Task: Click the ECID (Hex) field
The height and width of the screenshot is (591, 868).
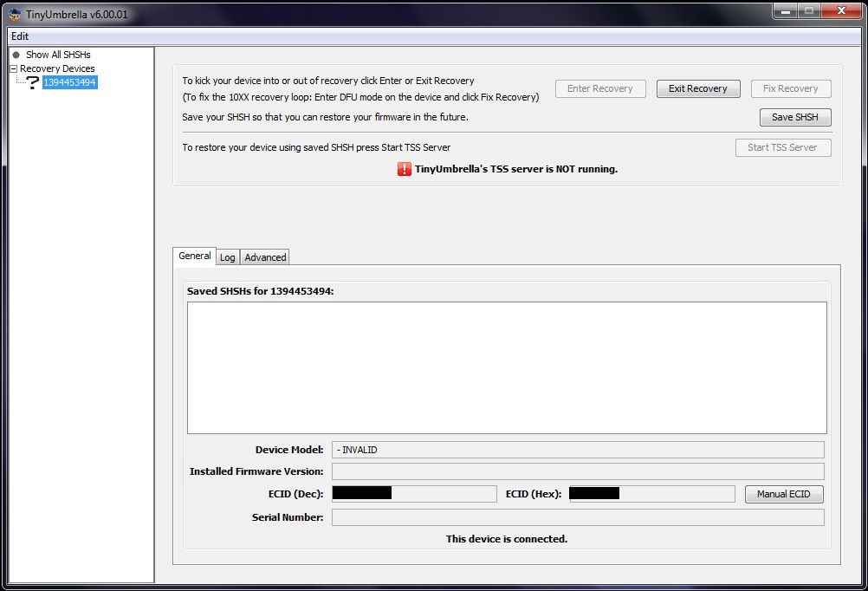Action: (652, 494)
